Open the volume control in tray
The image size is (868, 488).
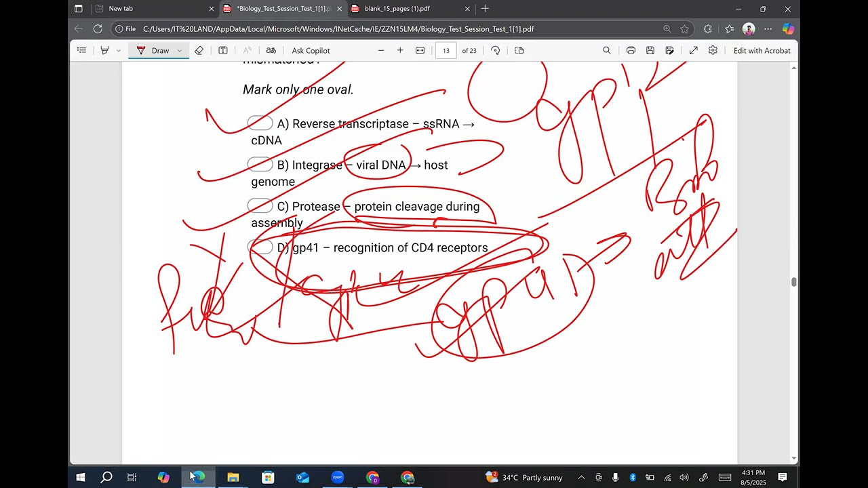[684, 477]
